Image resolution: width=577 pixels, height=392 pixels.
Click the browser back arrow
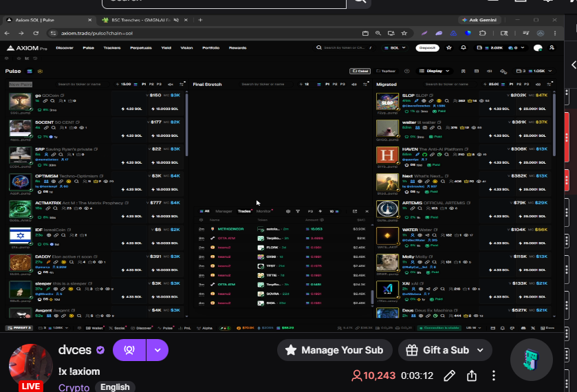point(8,33)
